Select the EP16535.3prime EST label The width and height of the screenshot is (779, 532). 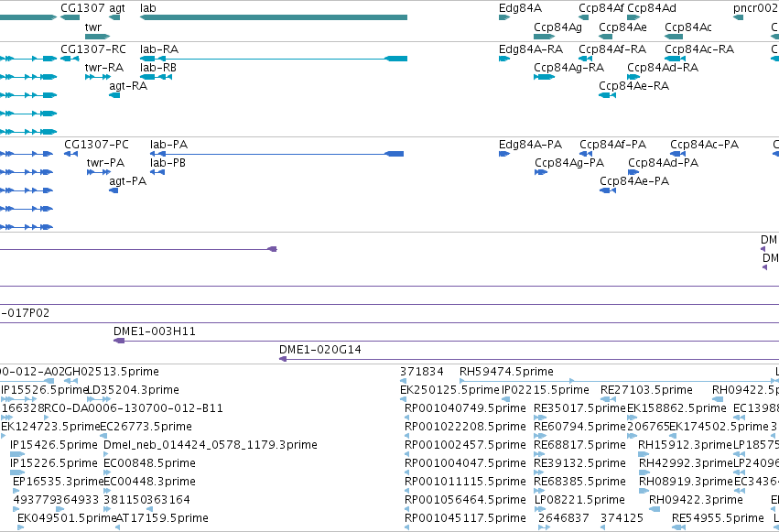(58, 482)
